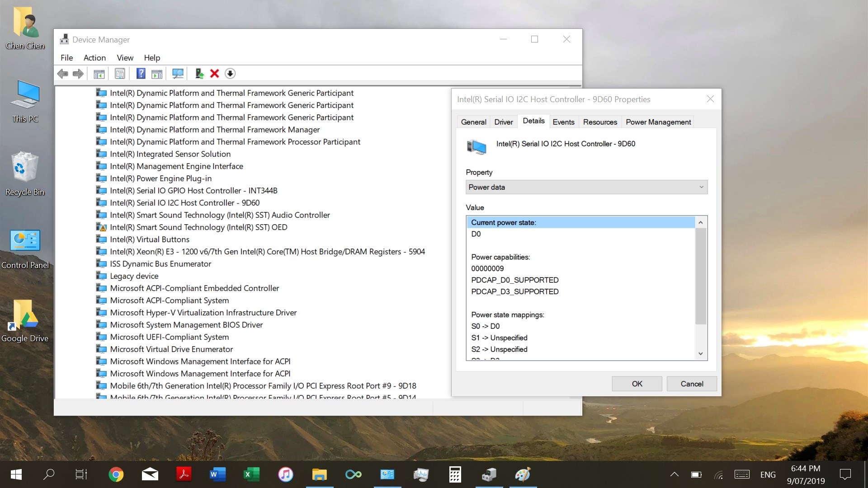868x488 pixels.
Task: Show hidden icons in system tray
Action: click(674, 474)
